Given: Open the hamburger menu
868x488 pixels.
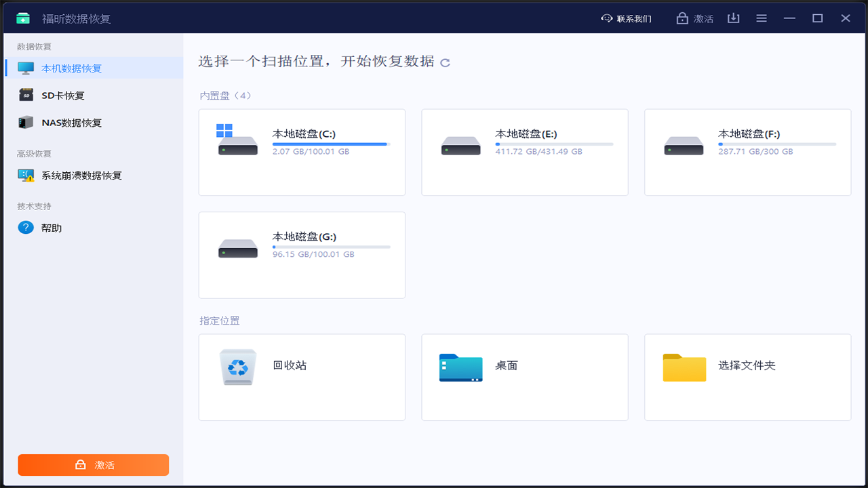Looking at the screenshot, I should point(762,18).
